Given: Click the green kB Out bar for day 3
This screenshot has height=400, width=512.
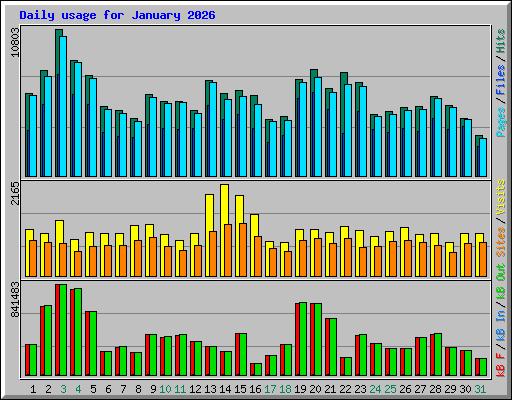Looking at the screenshot, I should 63,330.
